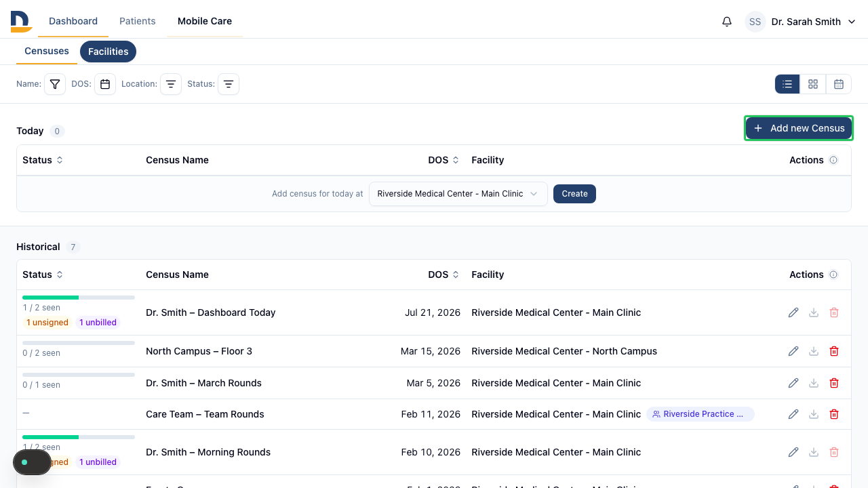Download Dr. Smith – Dashboard Today census
This screenshot has height=488, width=868.
point(814,312)
